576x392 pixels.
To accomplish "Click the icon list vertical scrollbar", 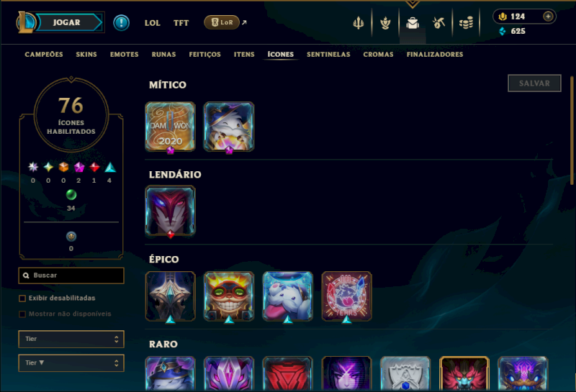I will point(572,130).
